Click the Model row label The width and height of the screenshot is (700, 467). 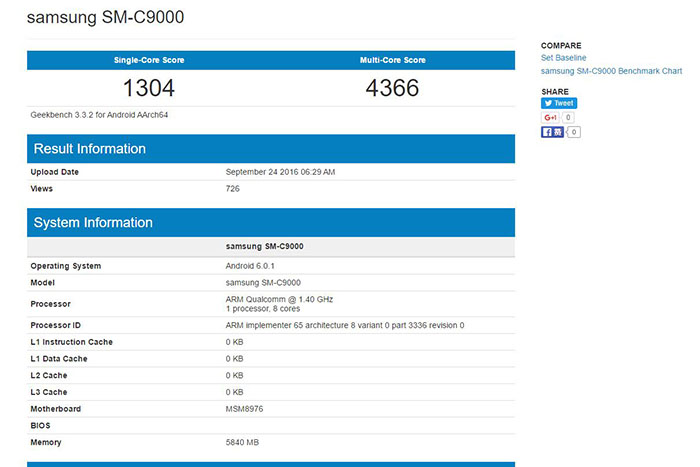click(42, 283)
